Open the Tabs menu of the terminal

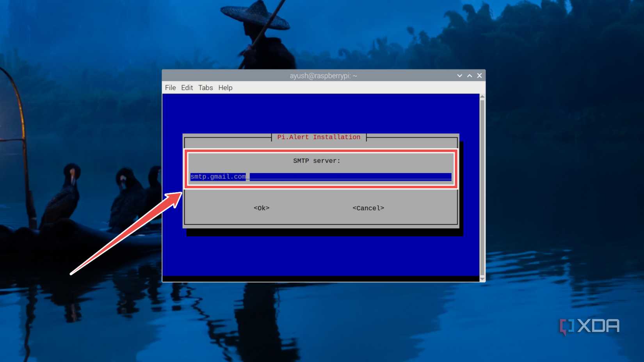[205, 87]
